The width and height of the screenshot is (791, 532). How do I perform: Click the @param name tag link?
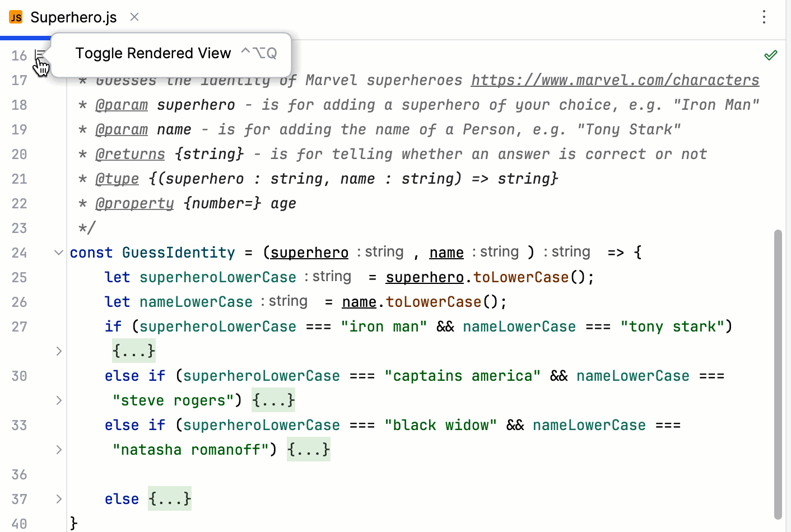pyautogui.click(x=122, y=129)
